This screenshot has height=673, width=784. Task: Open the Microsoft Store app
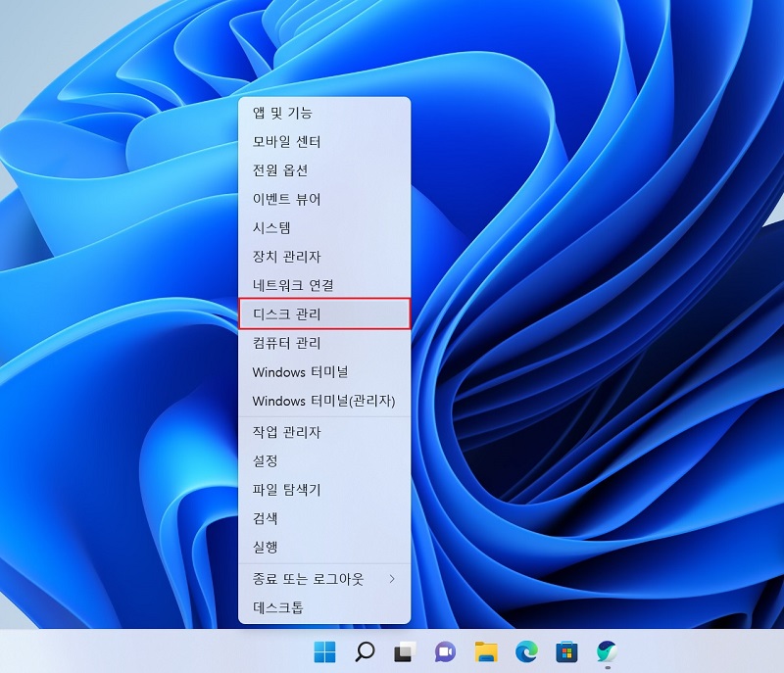point(567,649)
